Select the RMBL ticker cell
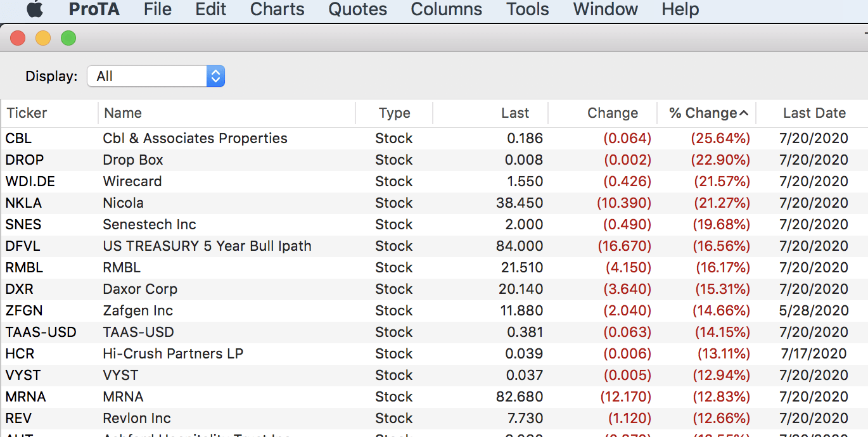The width and height of the screenshot is (868, 437). pyautogui.click(x=24, y=267)
